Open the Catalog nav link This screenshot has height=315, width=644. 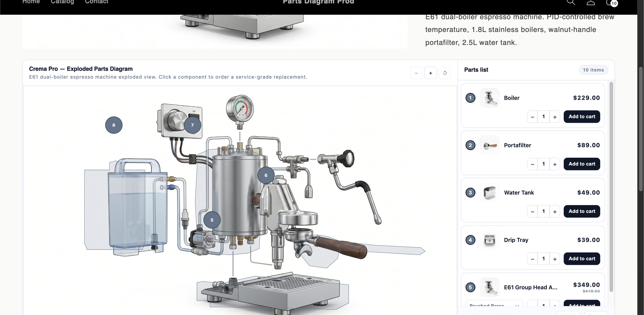click(62, 2)
